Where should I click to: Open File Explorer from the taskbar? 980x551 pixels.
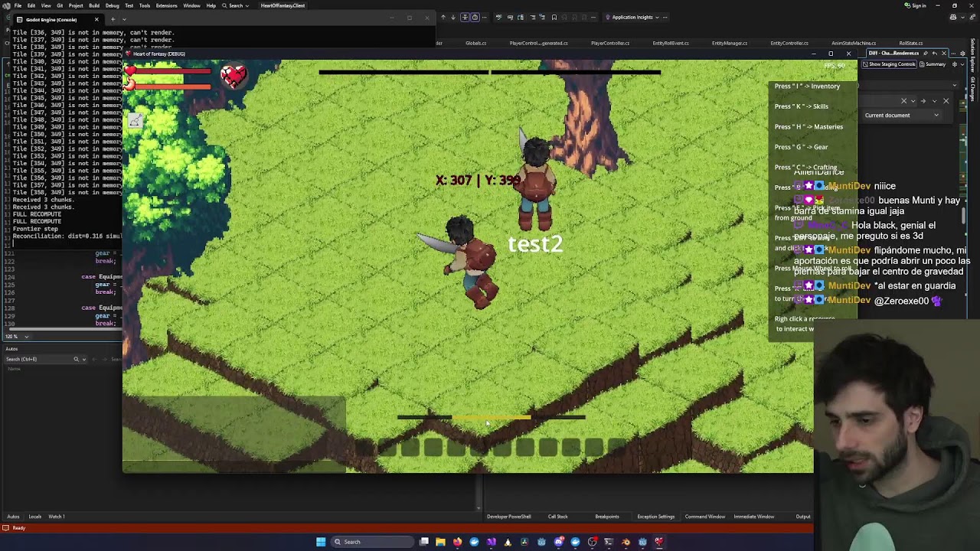(x=440, y=542)
